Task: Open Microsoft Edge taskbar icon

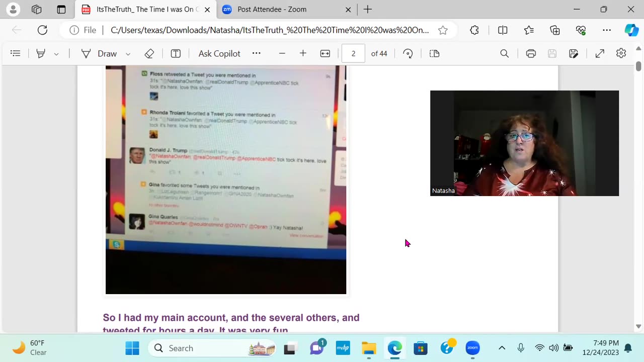Action: (x=395, y=348)
